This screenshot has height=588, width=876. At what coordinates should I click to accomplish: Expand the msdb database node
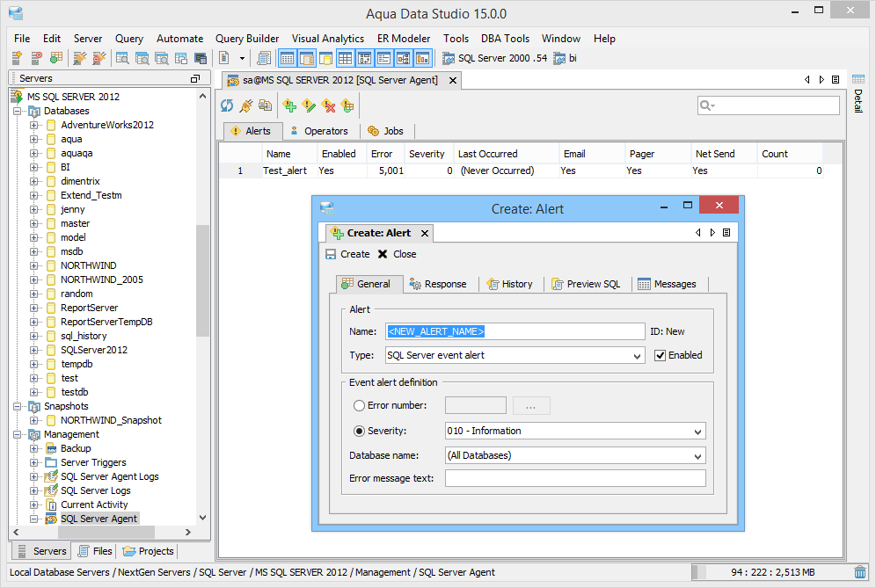34,252
